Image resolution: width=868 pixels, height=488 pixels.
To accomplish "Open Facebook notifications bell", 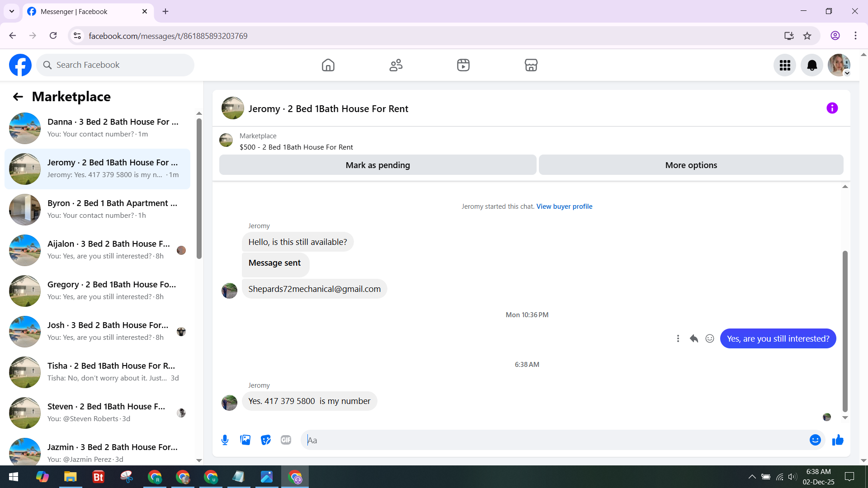I will [811, 66].
